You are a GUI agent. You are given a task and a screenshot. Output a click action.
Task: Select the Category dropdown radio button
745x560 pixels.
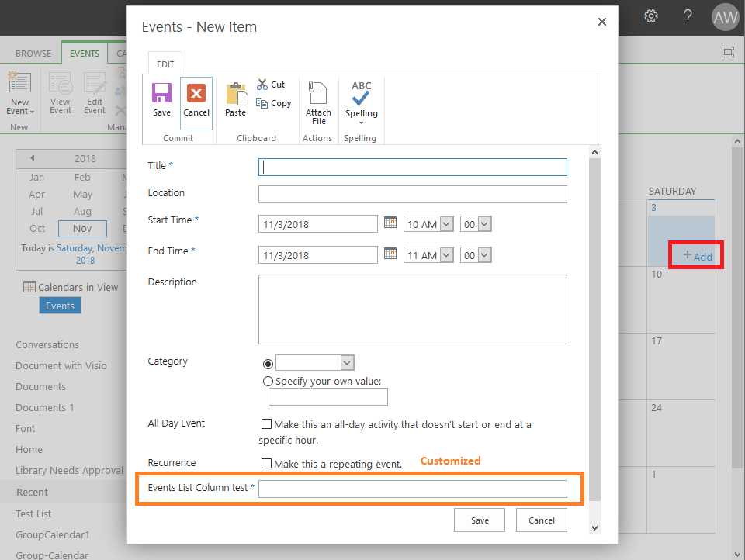[x=268, y=364]
